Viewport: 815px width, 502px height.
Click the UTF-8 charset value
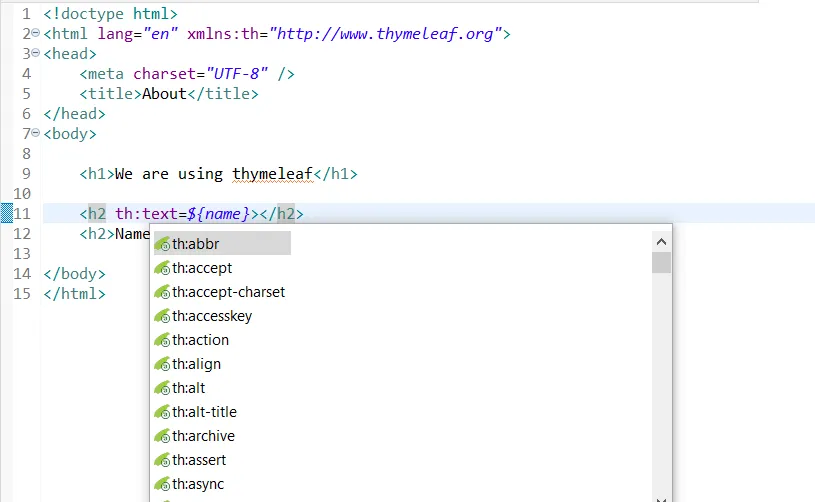pyautogui.click(x=237, y=74)
